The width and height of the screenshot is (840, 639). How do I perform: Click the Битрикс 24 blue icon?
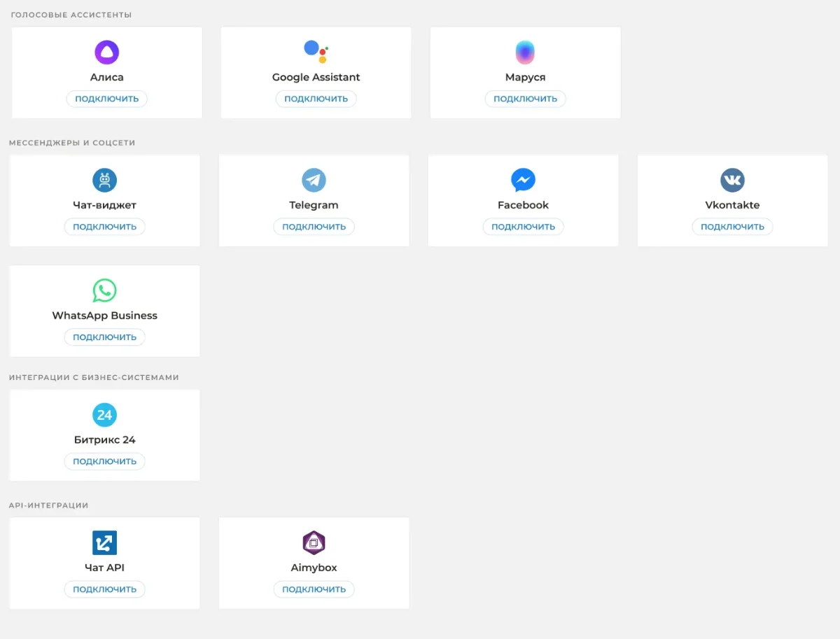(x=105, y=415)
